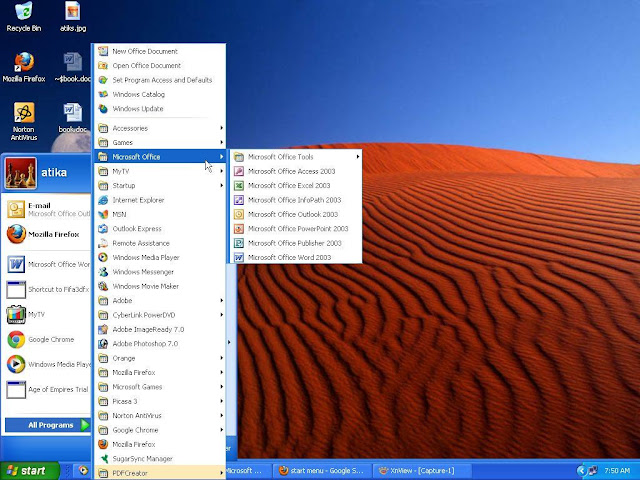Open Remote Assistance

click(x=160, y=243)
